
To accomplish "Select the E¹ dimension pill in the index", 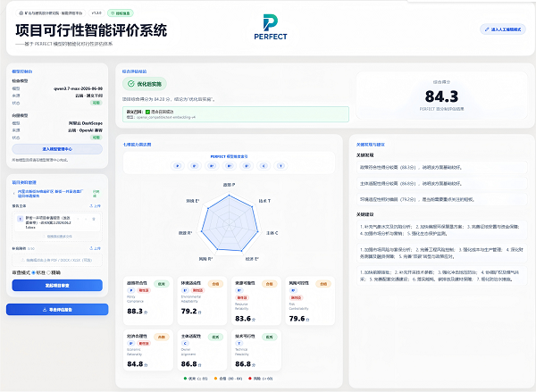I will coord(195,166).
